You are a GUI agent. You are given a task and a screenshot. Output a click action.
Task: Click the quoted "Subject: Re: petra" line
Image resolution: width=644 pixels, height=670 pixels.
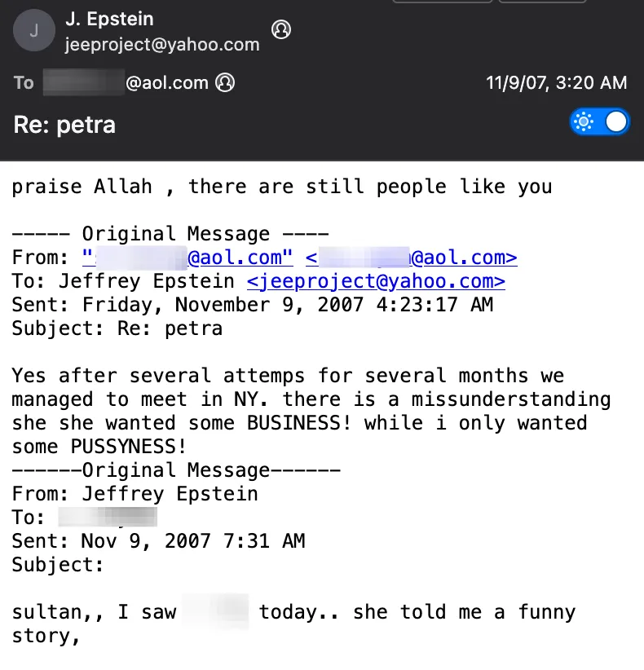117,328
